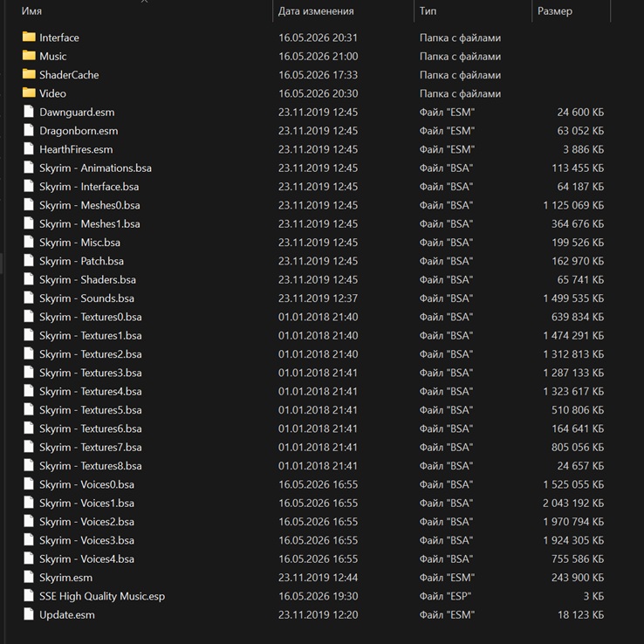Select the file name Skyrim - Voices3.bsa
Viewport: 644px width, 644px height.
[86, 540]
